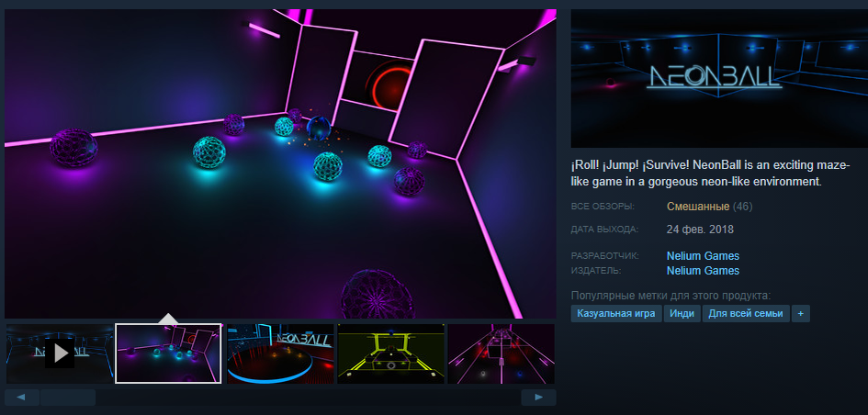Click the right arrow of the thumbnail strip
Image resolution: width=868 pixels, height=415 pixels.
[x=538, y=398]
